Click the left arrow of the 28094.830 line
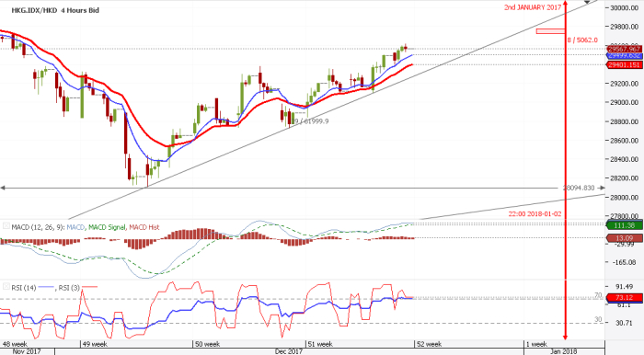Viewport: 644px width, 355px height. [3, 188]
